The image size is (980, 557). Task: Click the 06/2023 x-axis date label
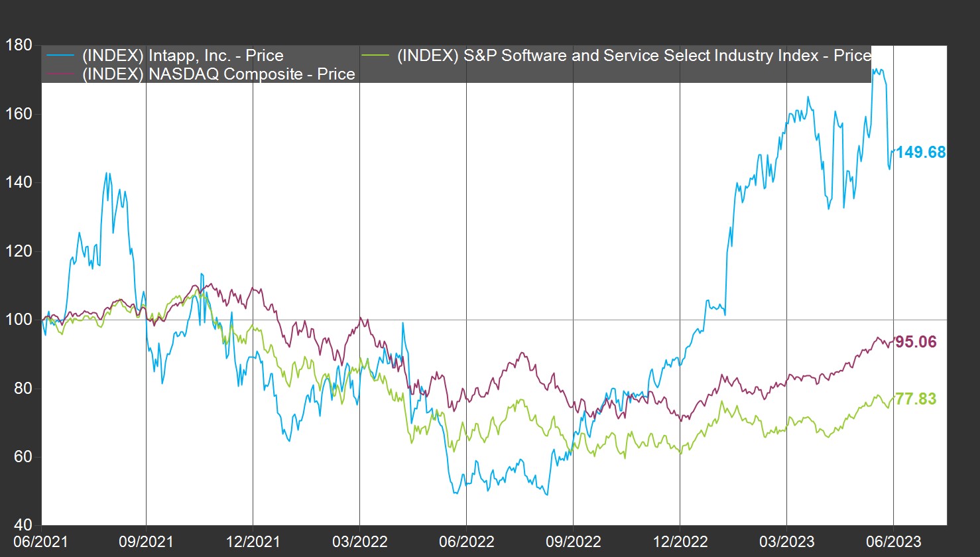(893, 542)
